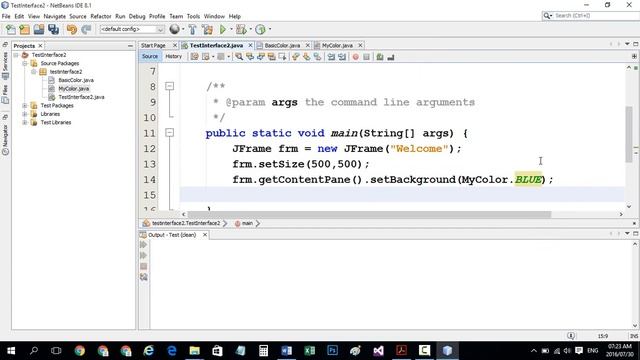Viewport: 640px width, 360px height.
Task: Click the highlighted BLUE text on line 14
Action: [x=528, y=180]
